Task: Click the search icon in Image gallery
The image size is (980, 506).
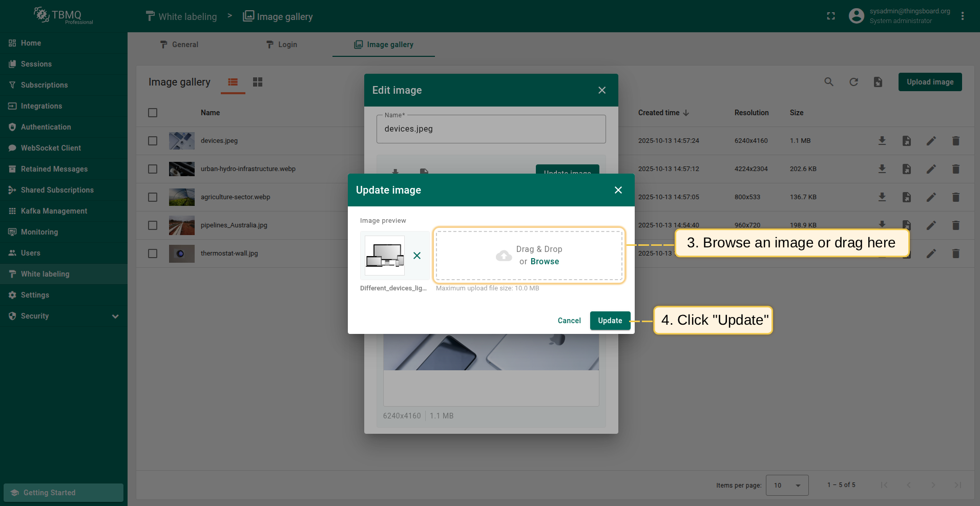Action: (x=828, y=82)
